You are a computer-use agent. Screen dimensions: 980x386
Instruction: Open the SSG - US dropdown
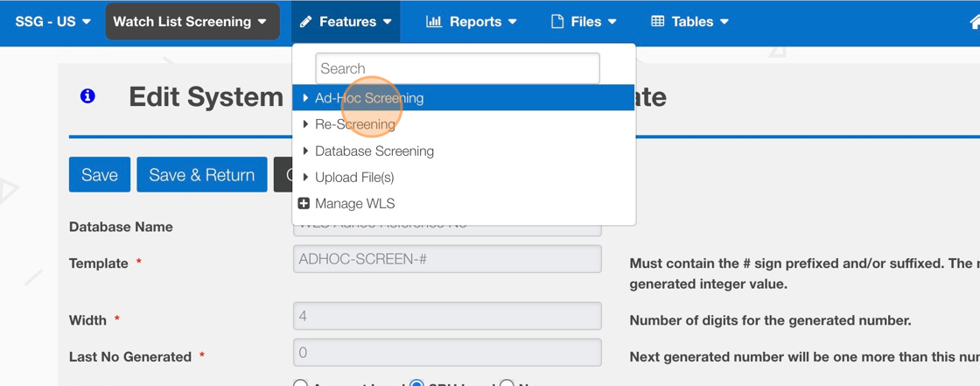pyautogui.click(x=52, y=22)
